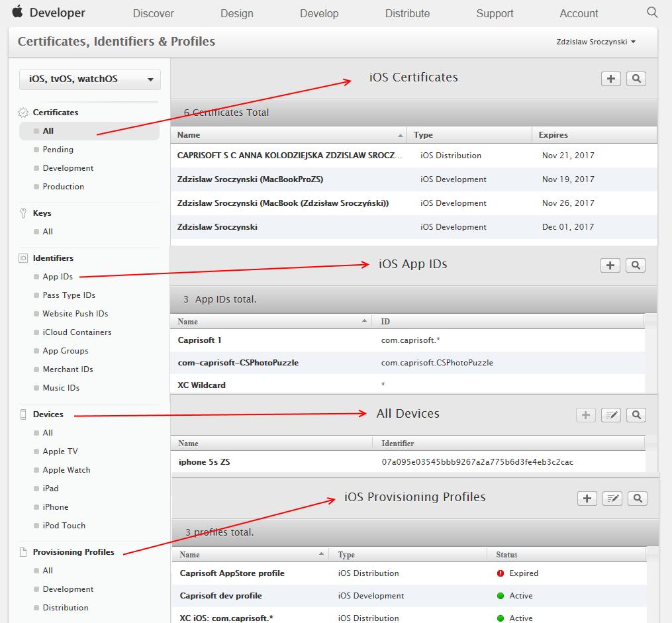Select Development under Certificates
672x623 pixels.
pos(68,168)
